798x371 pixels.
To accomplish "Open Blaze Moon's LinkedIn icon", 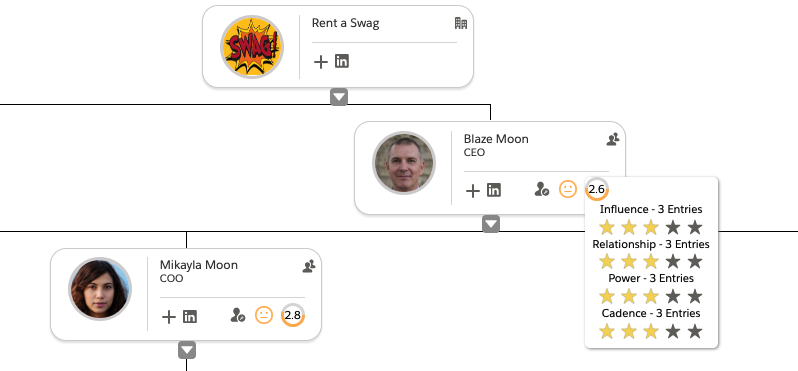I will [494, 190].
